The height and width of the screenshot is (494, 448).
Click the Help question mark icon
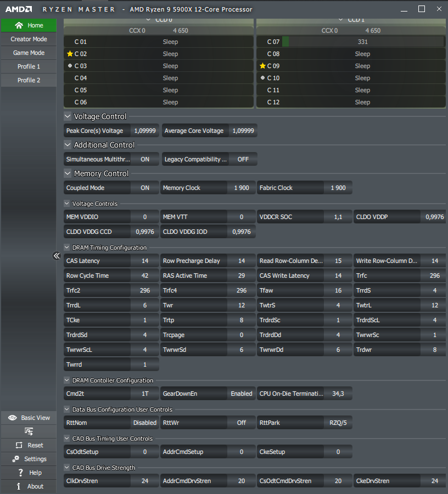coord(21,473)
